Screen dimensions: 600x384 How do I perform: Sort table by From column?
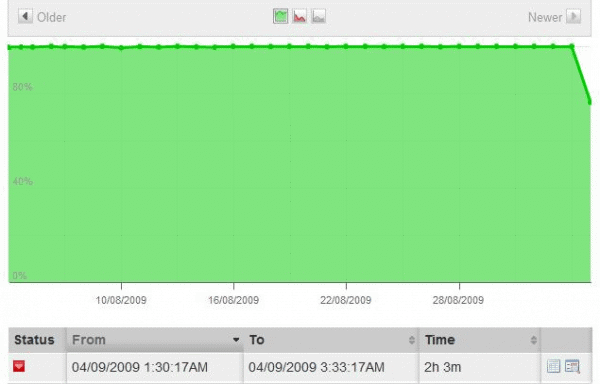point(155,340)
